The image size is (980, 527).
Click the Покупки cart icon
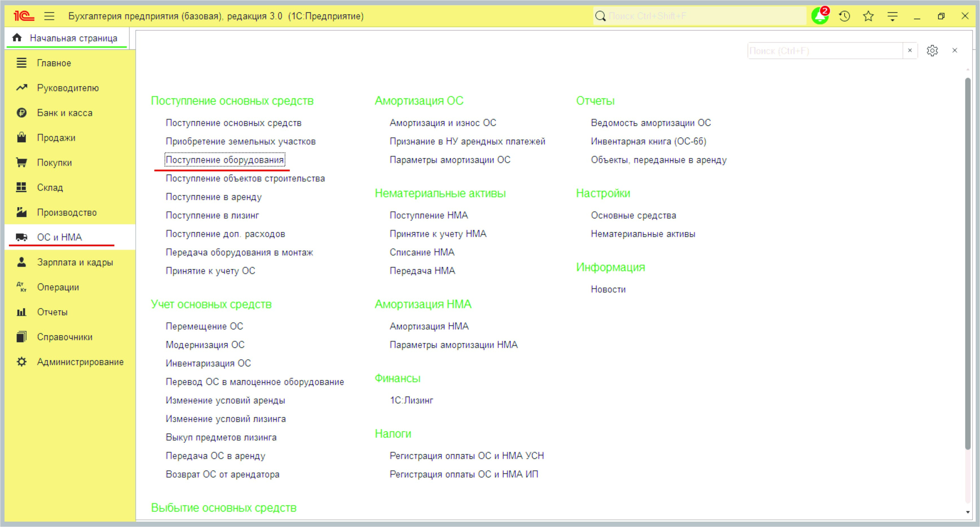tap(22, 163)
